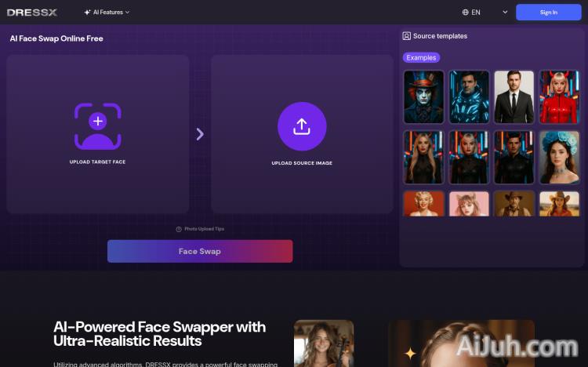588x367 pixels.
Task: Choose the Mad Hatter template thumbnail
Action: pos(423,96)
